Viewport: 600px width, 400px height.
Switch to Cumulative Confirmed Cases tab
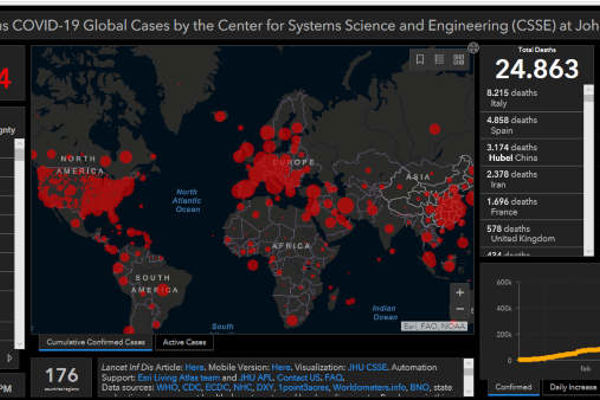(95, 343)
